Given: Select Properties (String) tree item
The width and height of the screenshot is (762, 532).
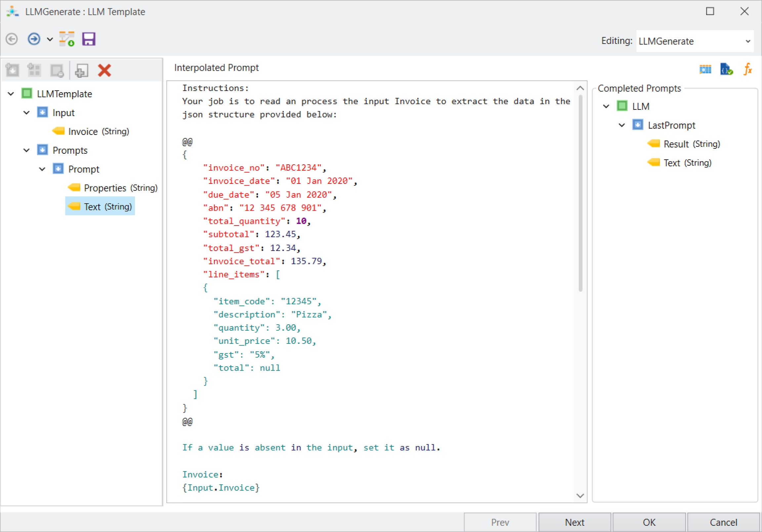Looking at the screenshot, I should pos(120,188).
